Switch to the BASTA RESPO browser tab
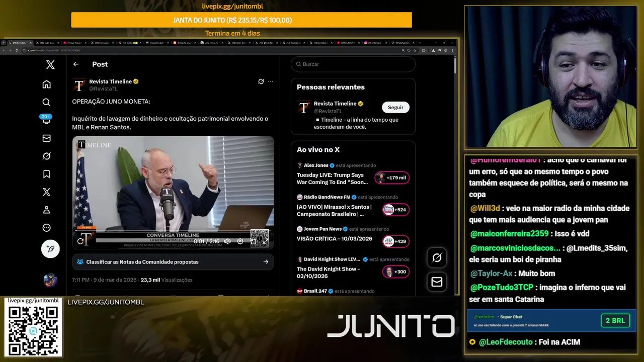644x362 pixels. coord(347,43)
